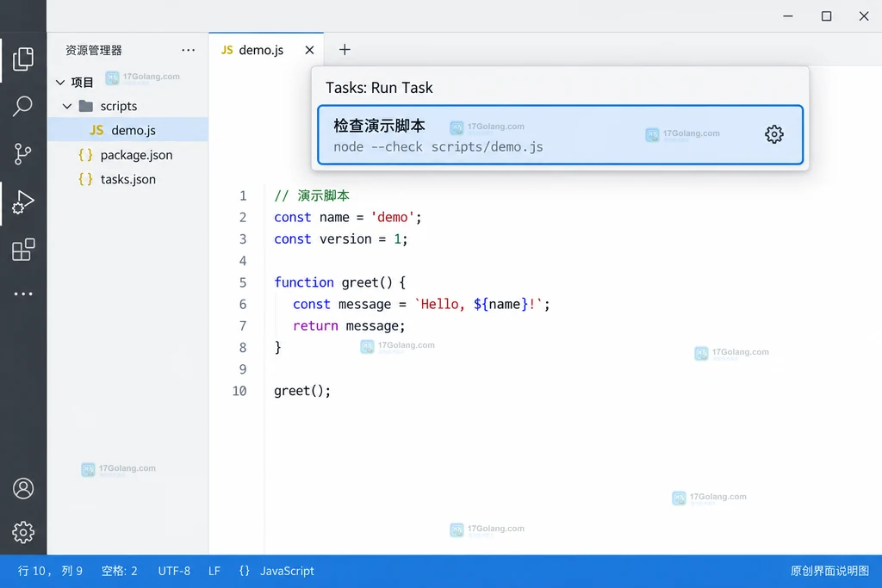Viewport: 882px width, 588px height.
Task: Collapse the 项目 root folder chevron
Action: 60,83
